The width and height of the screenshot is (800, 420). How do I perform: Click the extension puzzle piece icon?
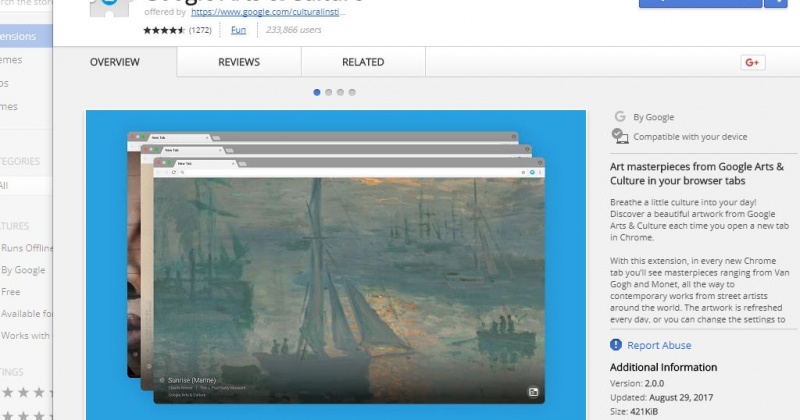[112, 7]
